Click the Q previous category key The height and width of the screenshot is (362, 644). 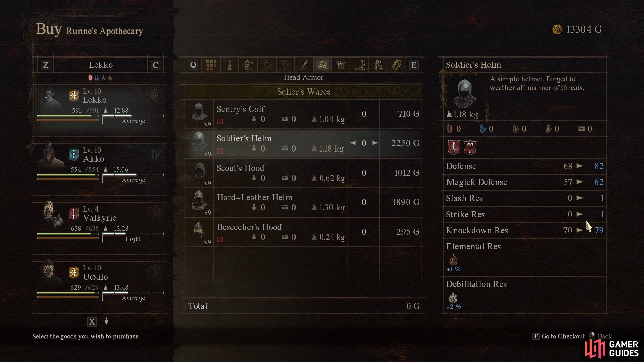pyautogui.click(x=193, y=65)
